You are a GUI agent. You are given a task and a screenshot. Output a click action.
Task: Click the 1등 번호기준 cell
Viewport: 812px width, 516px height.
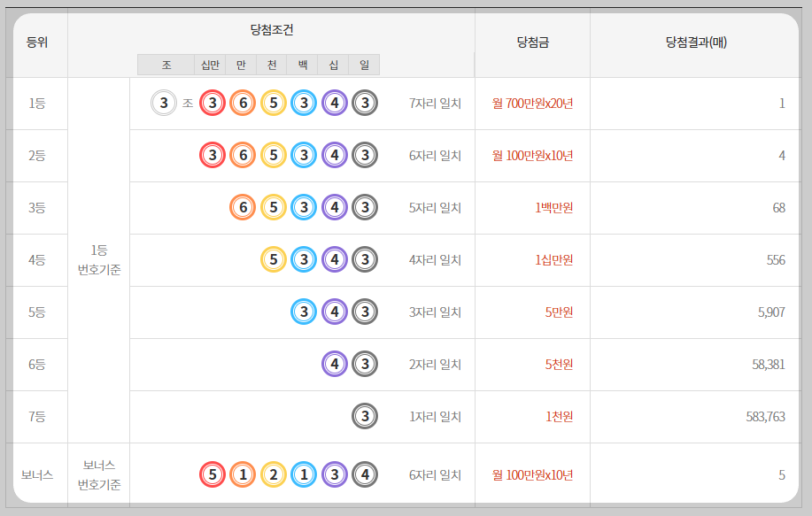99,260
